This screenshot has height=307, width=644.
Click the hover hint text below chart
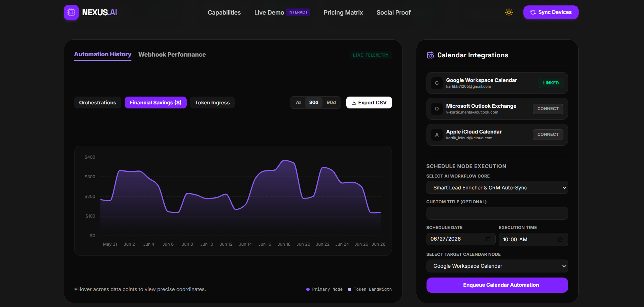[140, 289]
